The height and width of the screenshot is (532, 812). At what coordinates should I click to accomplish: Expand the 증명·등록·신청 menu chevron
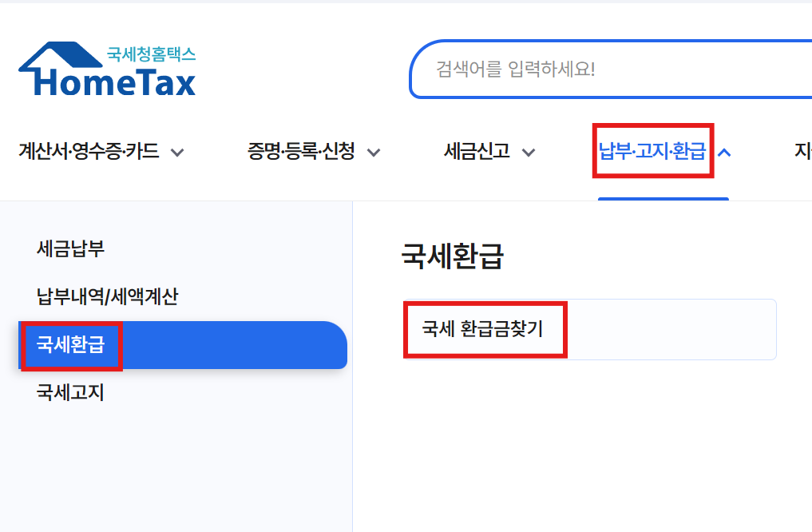[x=374, y=151]
